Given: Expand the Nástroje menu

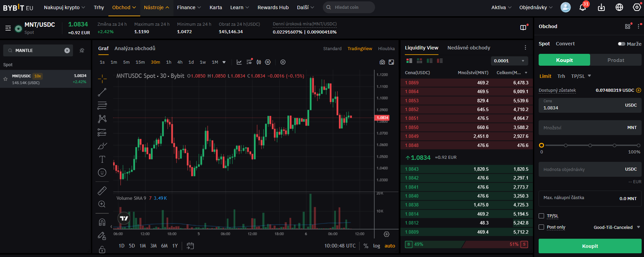Looking at the screenshot, I should coord(156,7).
